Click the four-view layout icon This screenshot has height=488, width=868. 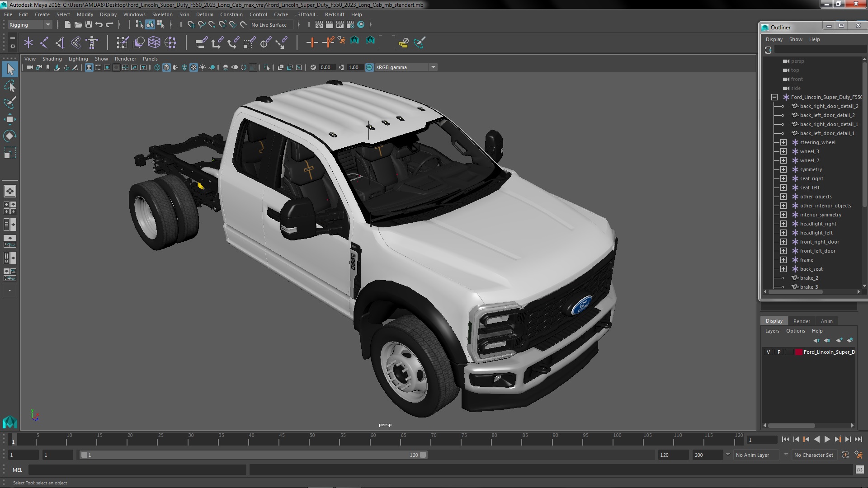[x=9, y=208]
